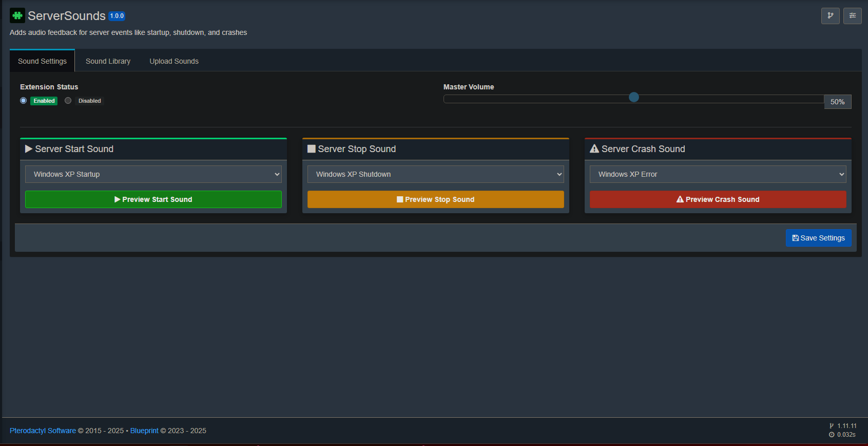Click the ServerSounds green puzzle icon
Screen dimensions: 868x446
point(17,15)
